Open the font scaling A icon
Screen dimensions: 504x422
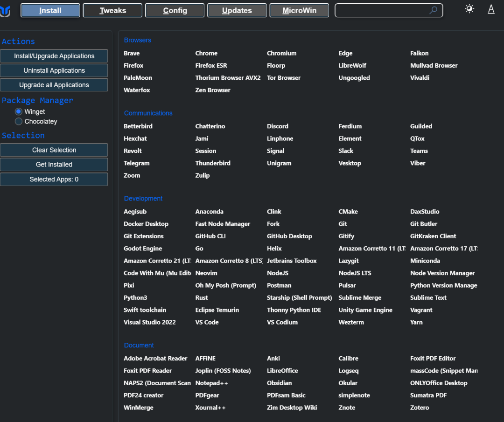[x=491, y=9]
